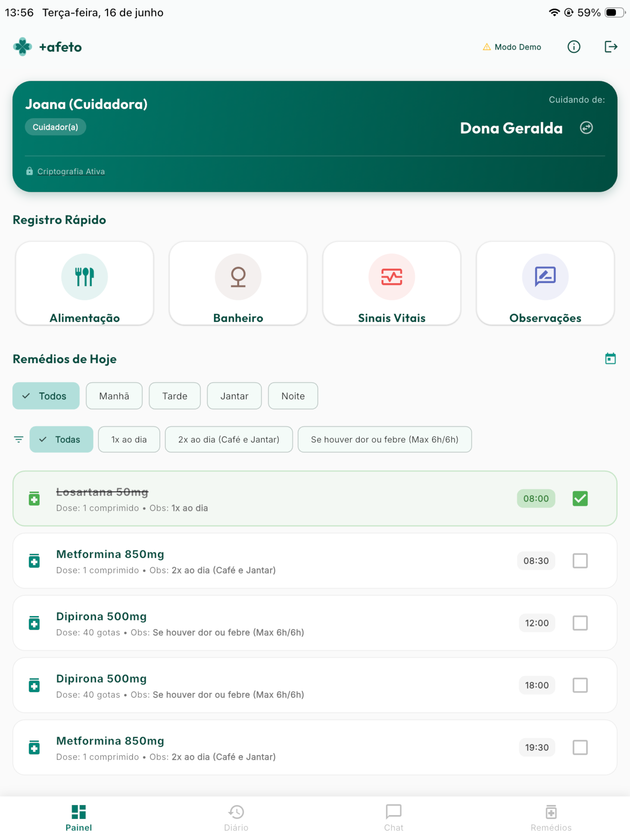The height and width of the screenshot is (840, 630).
Task: Tap the 19:30 time badge
Action: coord(536,748)
